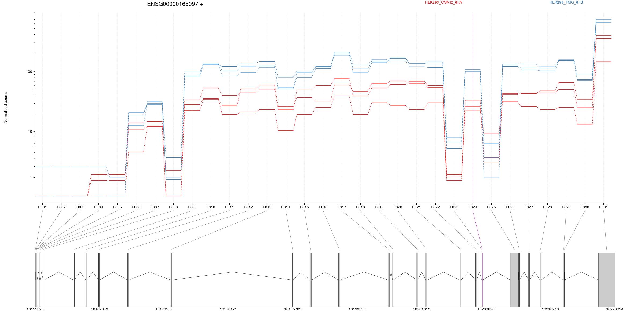
Task: Select the HEK293_OSMI2_6hA legend label
Action: point(443,2)
